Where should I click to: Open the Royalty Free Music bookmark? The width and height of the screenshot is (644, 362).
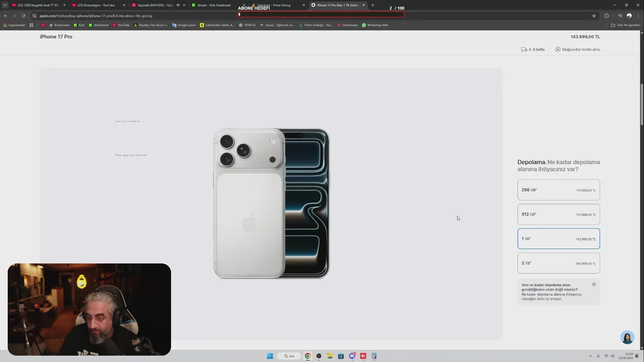[x=151, y=25]
